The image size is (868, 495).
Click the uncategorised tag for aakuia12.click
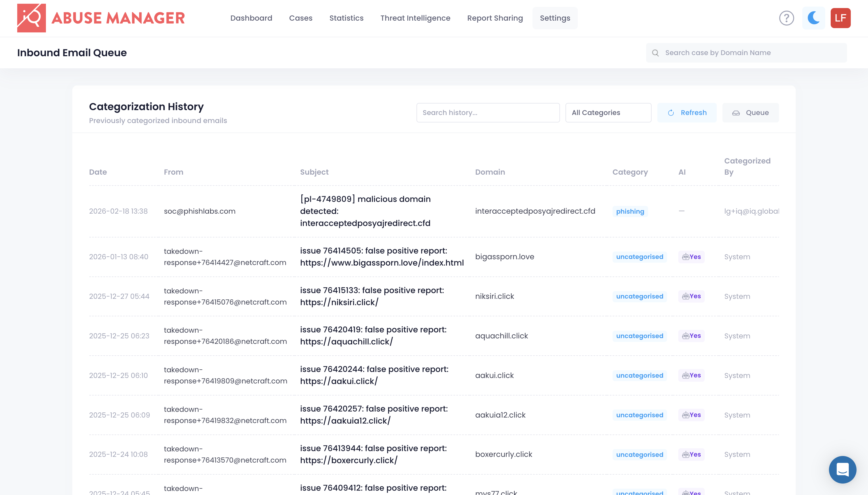pyautogui.click(x=639, y=415)
